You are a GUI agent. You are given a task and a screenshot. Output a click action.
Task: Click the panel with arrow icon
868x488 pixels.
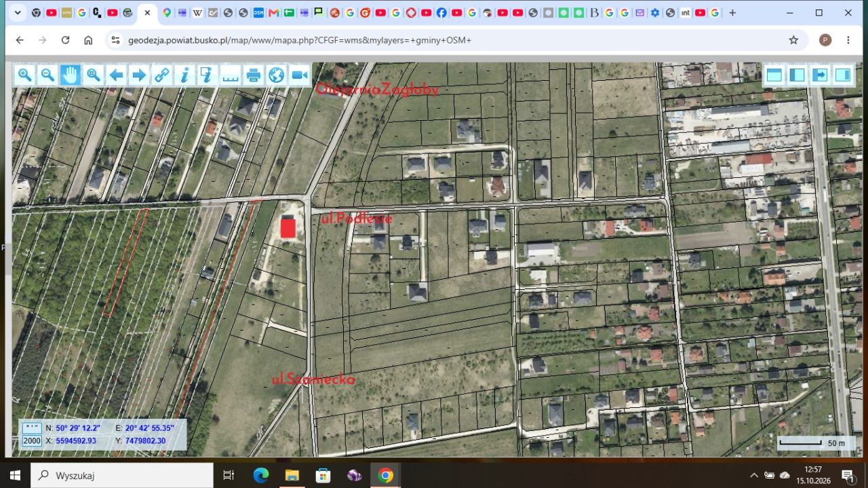(820, 75)
